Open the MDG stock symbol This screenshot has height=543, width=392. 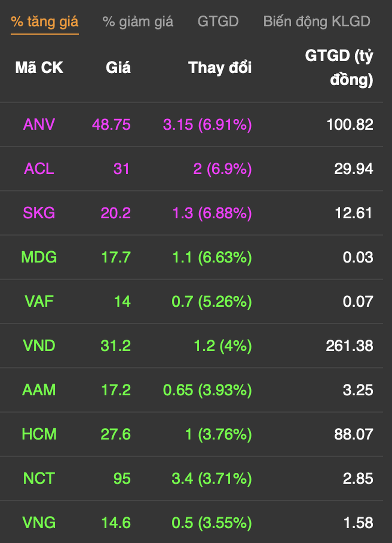39,257
